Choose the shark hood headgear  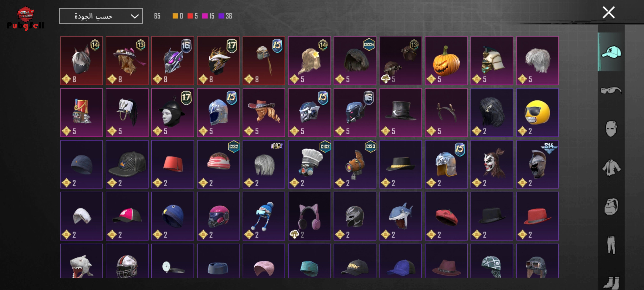pyautogui.click(x=401, y=216)
